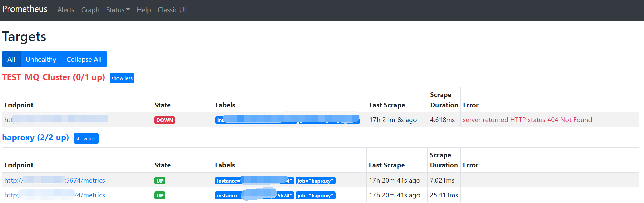Image resolution: width=644 pixels, height=203 pixels.
Task: Open the Help page
Action: point(144,10)
